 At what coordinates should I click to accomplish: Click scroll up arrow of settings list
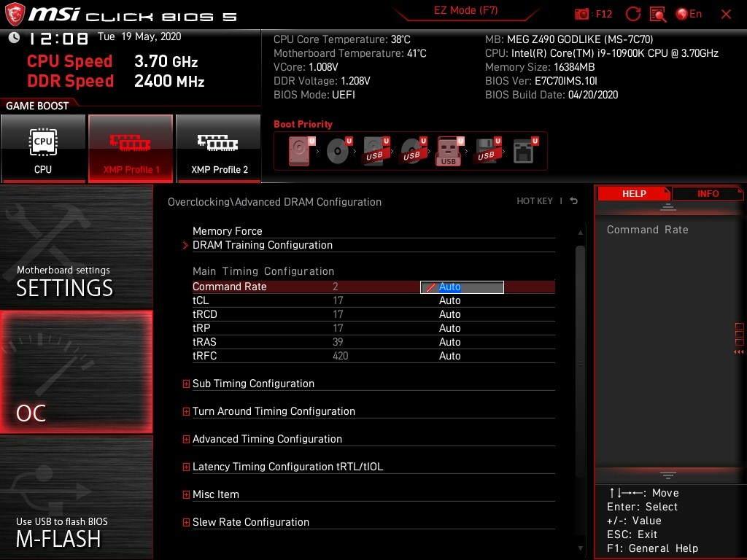pyautogui.click(x=580, y=233)
